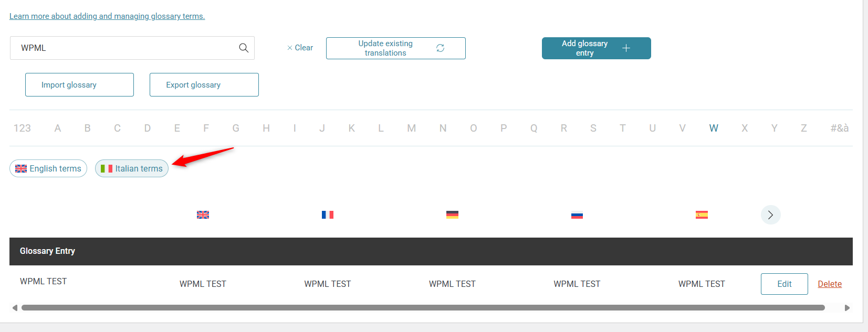Clear the search filter
Screen dimensions: 868x332
(300, 48)
